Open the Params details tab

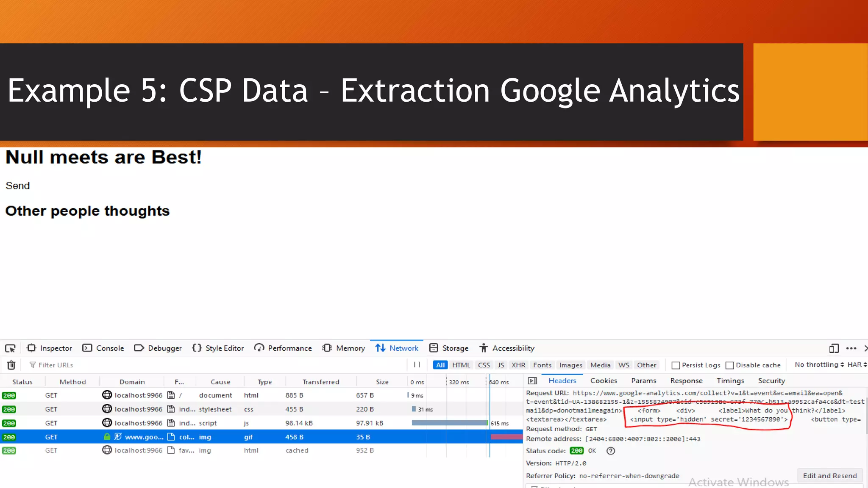(x=643, y=380)
